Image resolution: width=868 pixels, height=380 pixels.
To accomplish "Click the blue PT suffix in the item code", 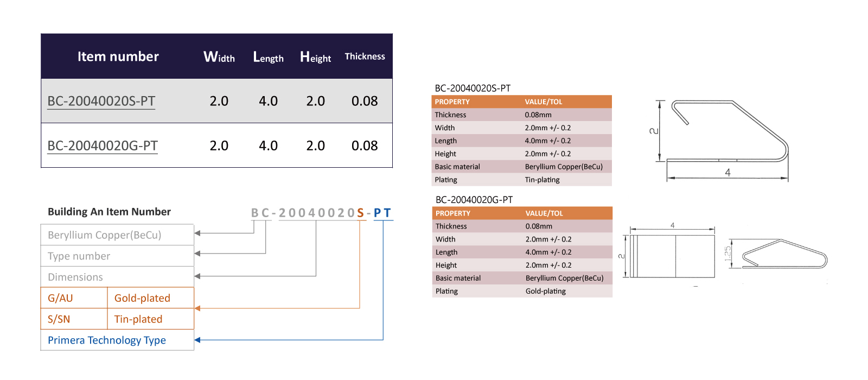I will click(382, 213).
